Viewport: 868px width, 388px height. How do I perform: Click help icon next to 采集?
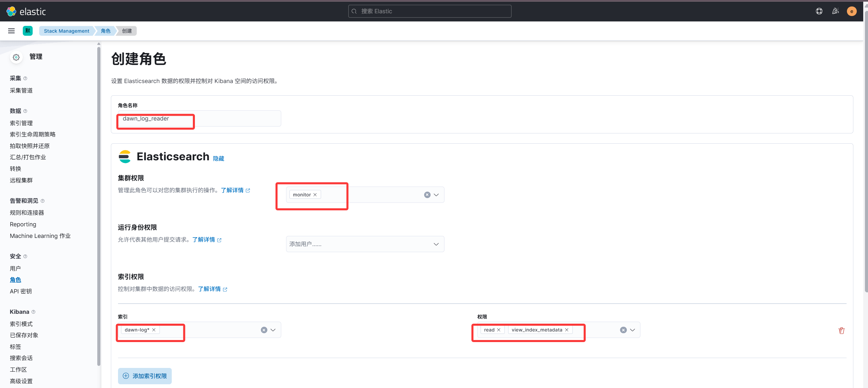click(25, 78)
